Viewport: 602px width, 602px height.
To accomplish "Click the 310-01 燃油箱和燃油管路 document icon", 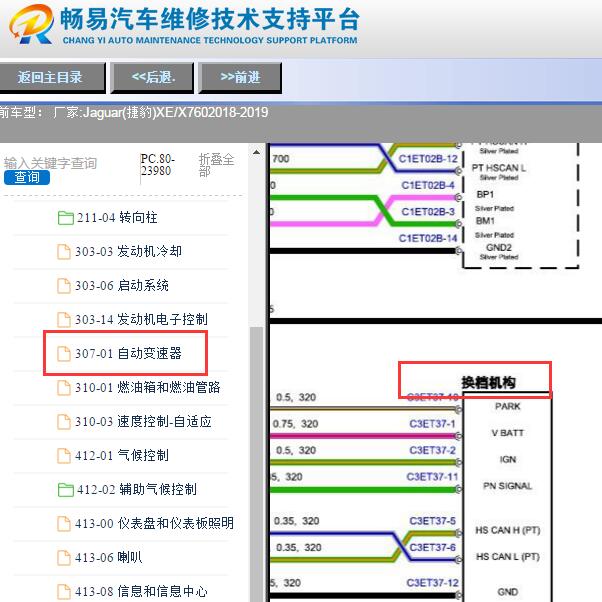I will [x=64, y=388].
